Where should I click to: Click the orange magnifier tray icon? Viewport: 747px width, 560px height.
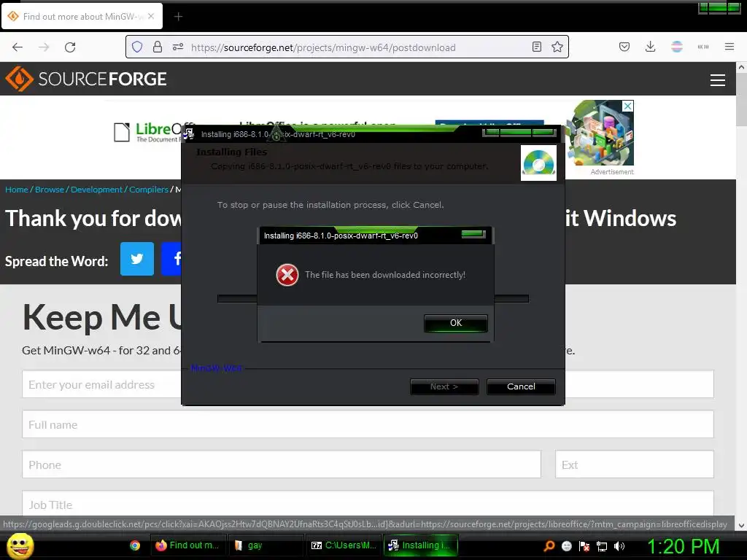pyautogui.click(x=549, y=546)
